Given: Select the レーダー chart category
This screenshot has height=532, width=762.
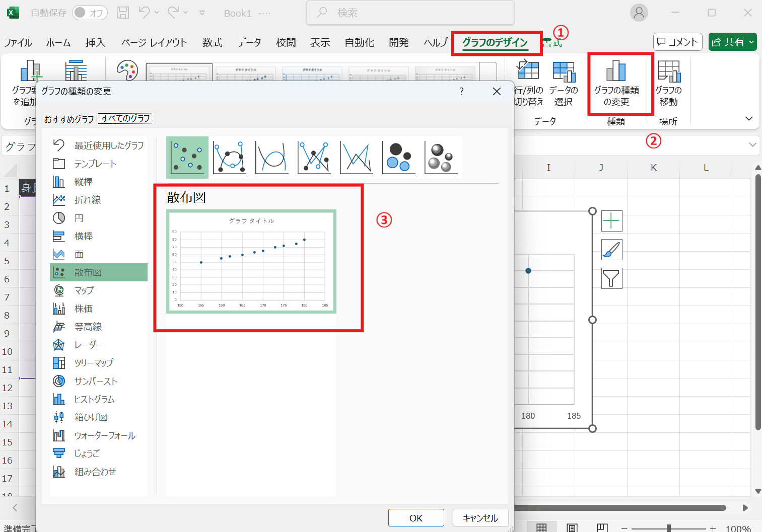Looking at the screenshot, I should [x=88, y=344].
